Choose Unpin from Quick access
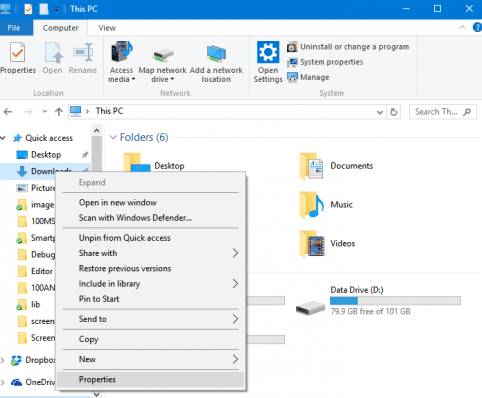Image resolution: width=482 pixels, height=398 pixels. click(x=151, y=238)
